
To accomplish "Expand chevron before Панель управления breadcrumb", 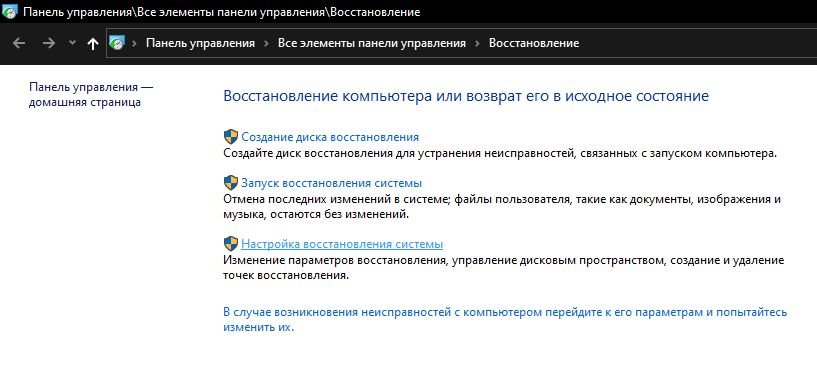I will [134, 43].
